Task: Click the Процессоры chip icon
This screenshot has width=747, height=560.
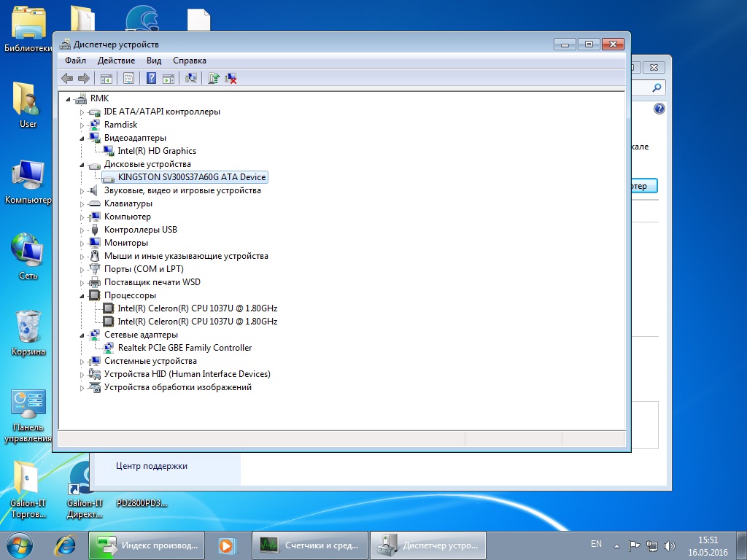Action: coord(95,295)
